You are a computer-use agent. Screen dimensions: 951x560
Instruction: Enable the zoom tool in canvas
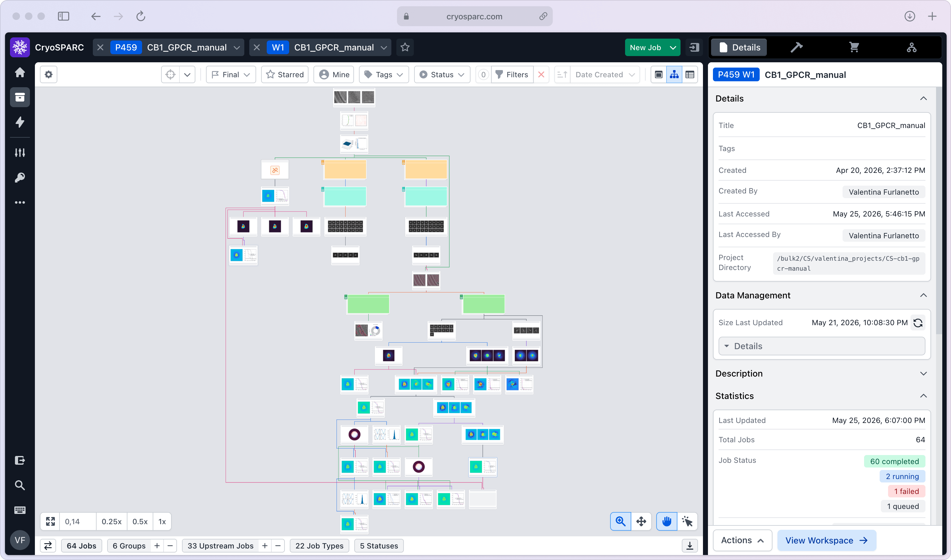click(x=620, y=521)
